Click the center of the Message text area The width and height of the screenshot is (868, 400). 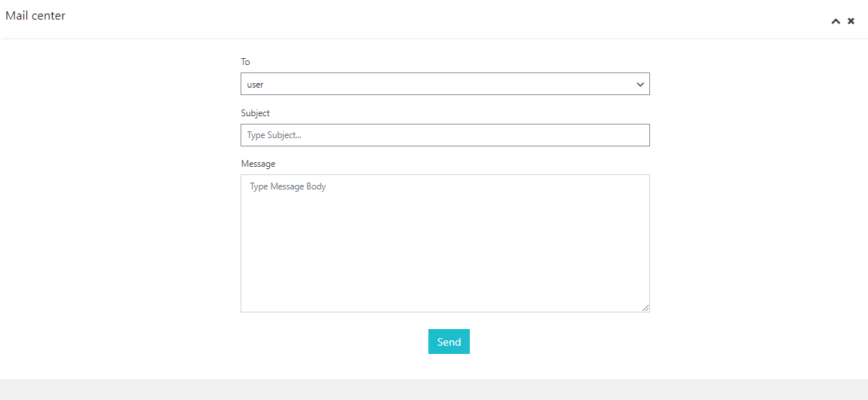(x=445, y=243)
